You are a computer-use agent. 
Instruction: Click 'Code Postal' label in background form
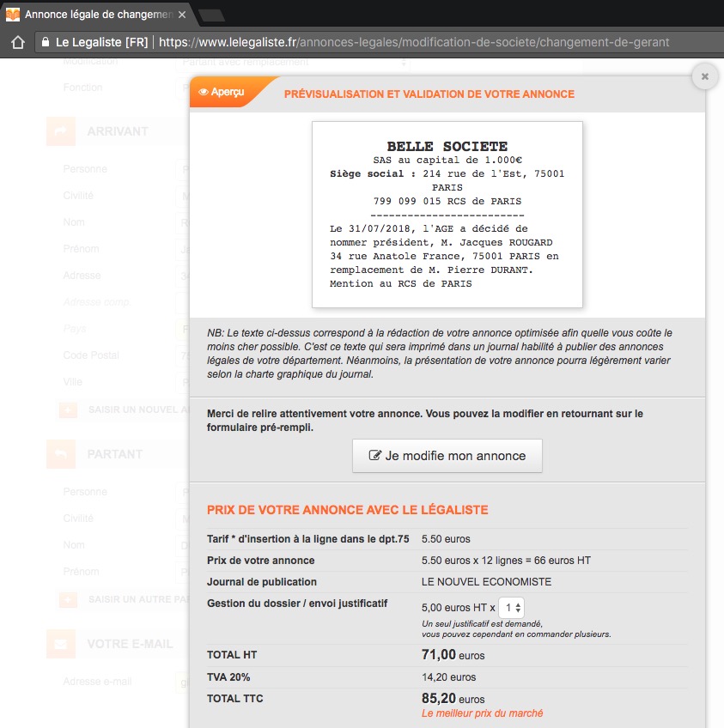point(91,355)
